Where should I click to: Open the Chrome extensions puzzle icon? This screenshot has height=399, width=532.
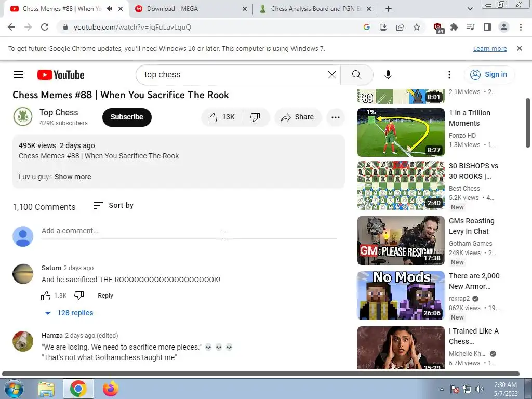(454, 27)
